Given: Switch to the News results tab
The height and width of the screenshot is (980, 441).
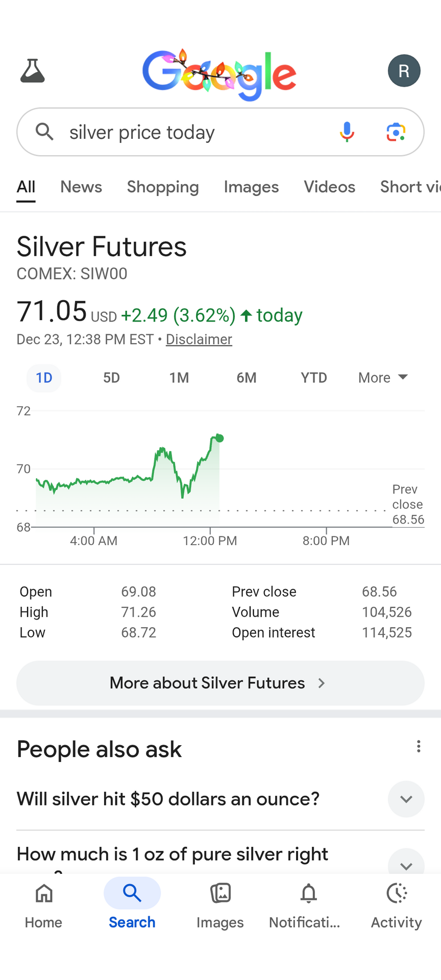Looking at the screenshot, I should pos(81,187).
